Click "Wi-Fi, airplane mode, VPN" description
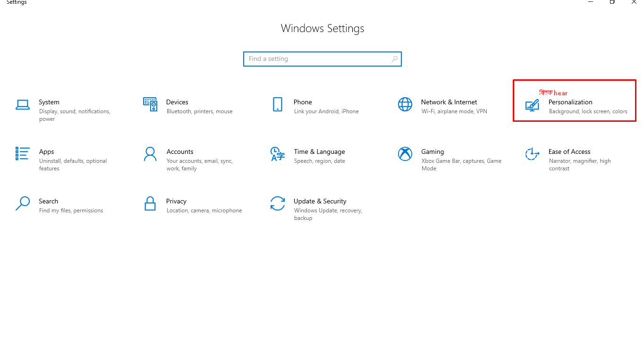 click(x=454, y=111)
